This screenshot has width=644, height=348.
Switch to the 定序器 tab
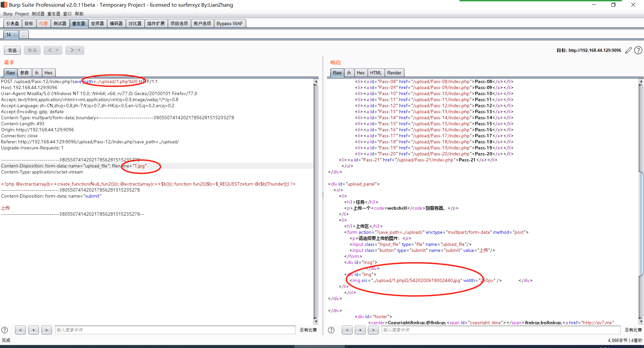tap(98, 23)
